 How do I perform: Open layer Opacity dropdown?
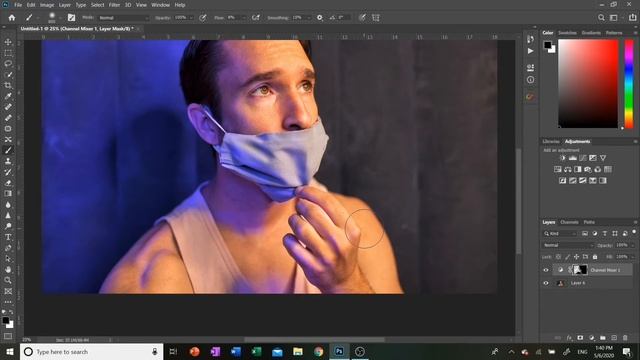coord(633,245)
